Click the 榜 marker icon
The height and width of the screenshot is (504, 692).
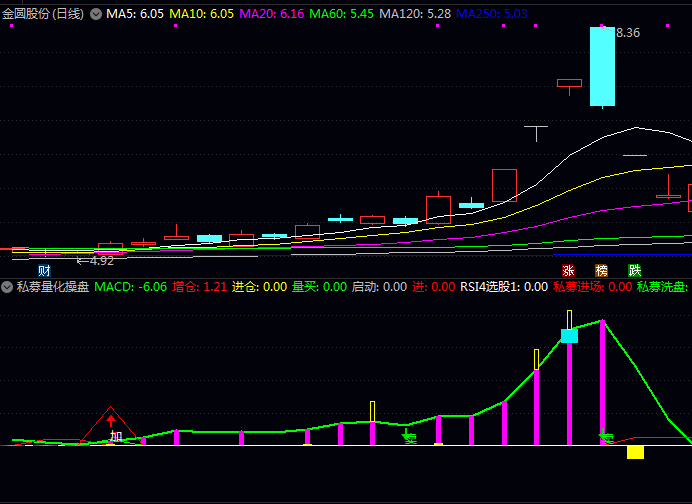[x=601, y=270]
